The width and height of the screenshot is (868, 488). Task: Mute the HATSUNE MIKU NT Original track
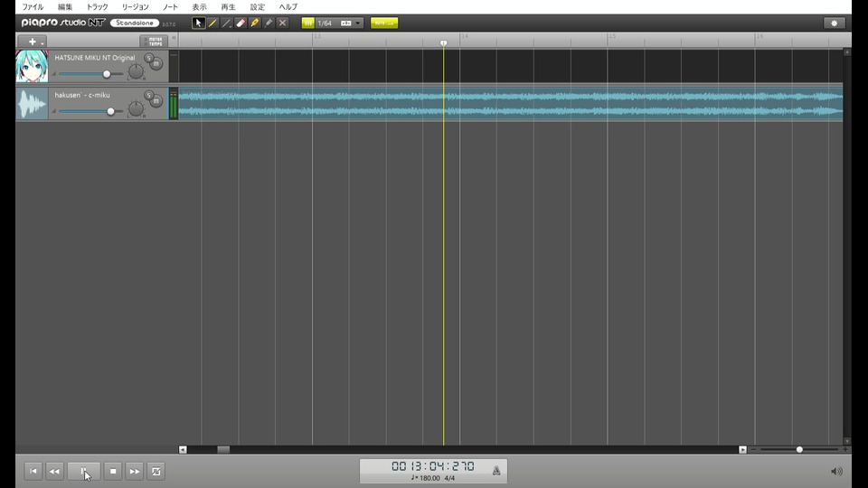pyautogui.click(x=156, y=63)
